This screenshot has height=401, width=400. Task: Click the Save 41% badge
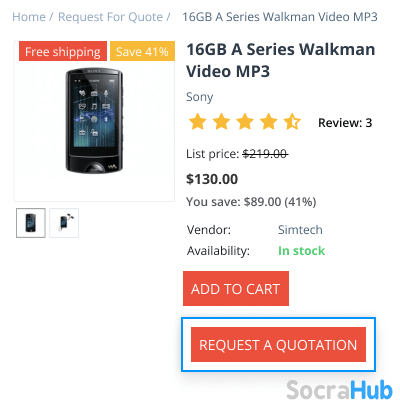pyautogui.click(x=142, y=51)
